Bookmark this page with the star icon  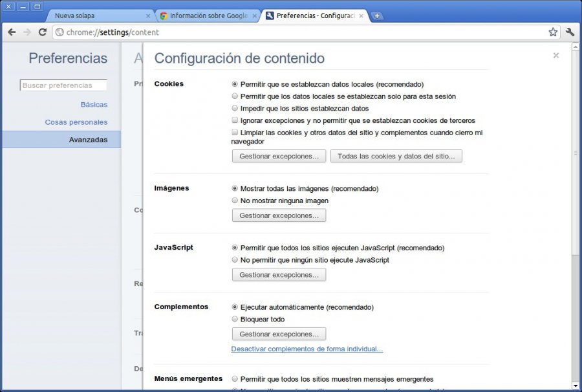tap(553, 32)
